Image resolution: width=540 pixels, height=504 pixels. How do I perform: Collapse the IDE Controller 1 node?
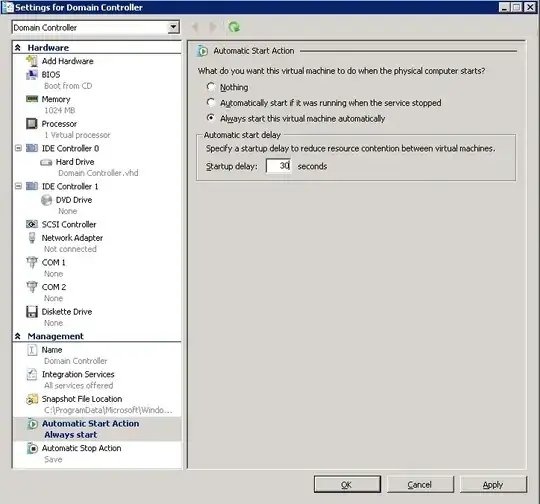click(x=18, y=186)
